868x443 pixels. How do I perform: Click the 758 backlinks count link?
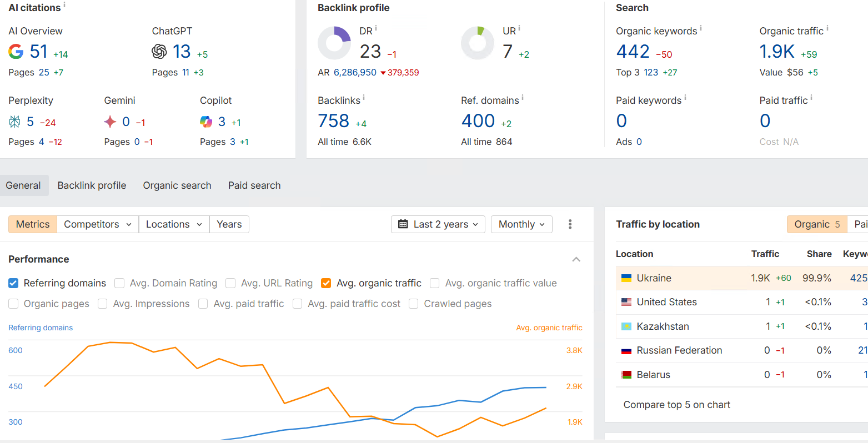tap(333, 121)
